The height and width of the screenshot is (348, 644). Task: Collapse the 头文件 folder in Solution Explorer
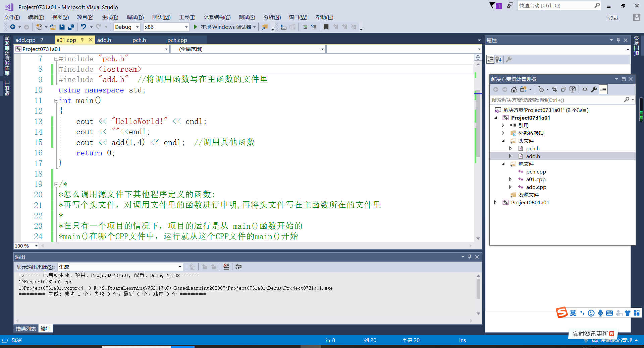(503, 141)
